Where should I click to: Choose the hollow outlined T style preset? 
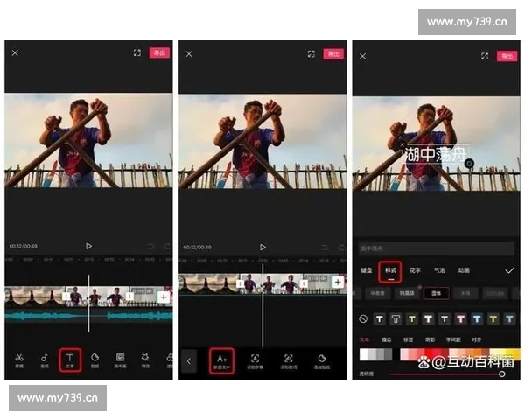coord(395,319)
